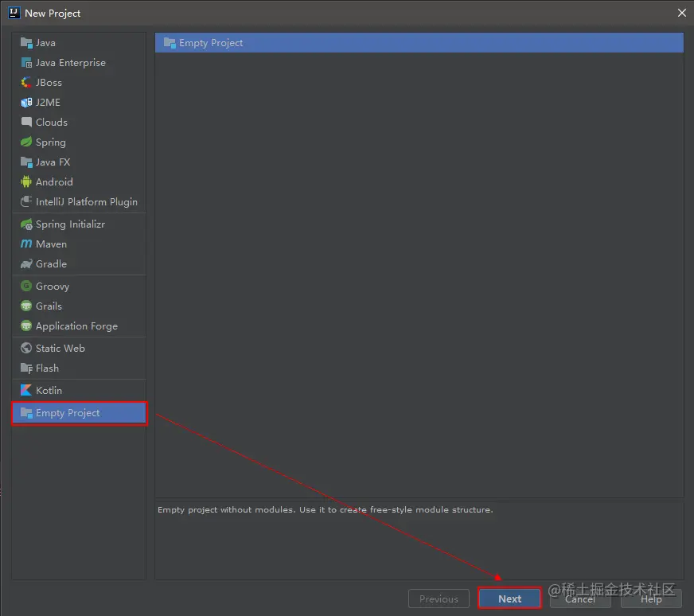Screen dimensions: 694x616
Task: Select the "Static Web" label
Action: click(60, 349)
